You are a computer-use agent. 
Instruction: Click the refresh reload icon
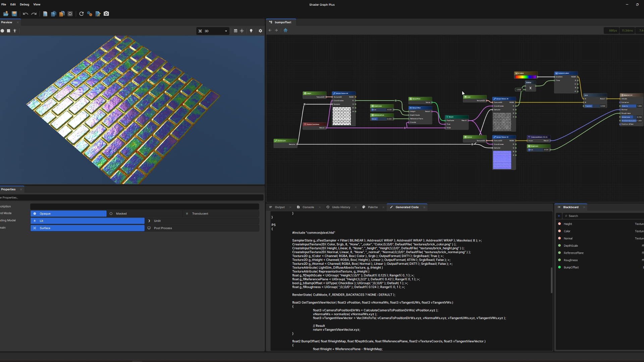pyautogui.click(x=81, y=14)
